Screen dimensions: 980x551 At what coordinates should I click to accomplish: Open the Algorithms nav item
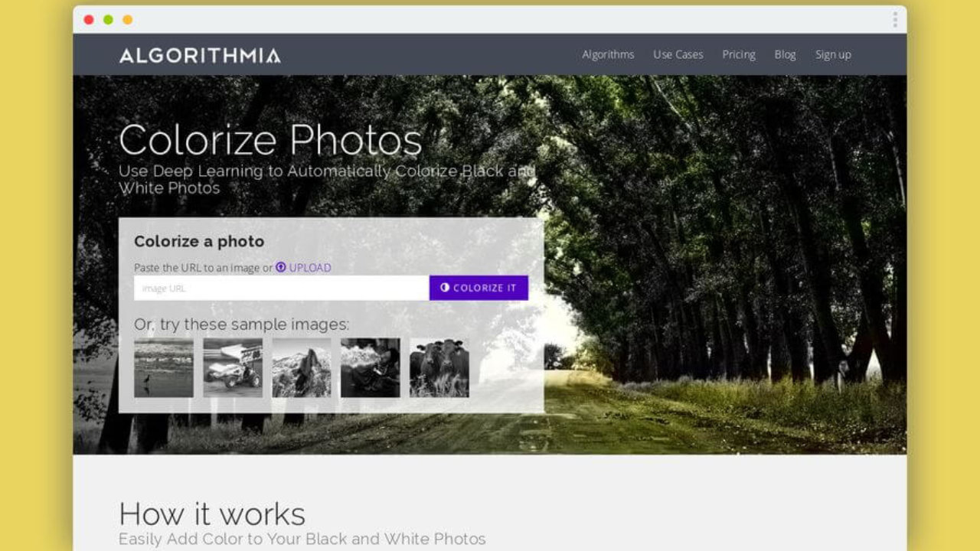608,54
